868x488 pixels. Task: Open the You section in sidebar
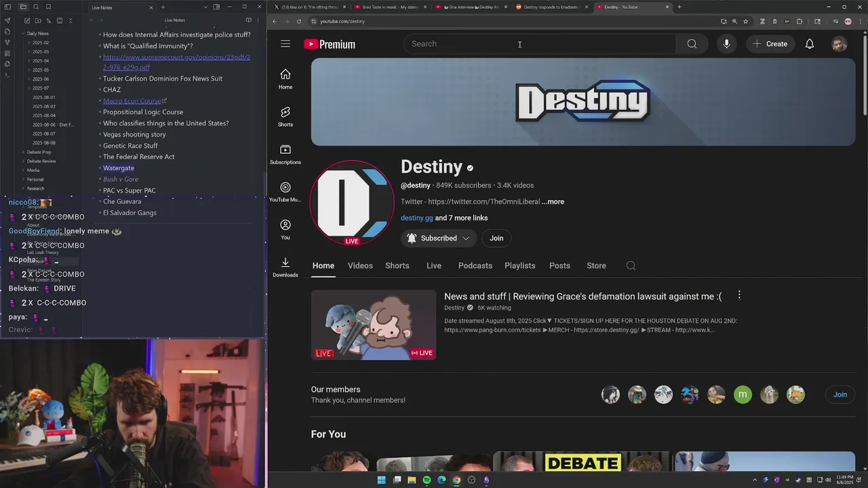coord(285,230)
